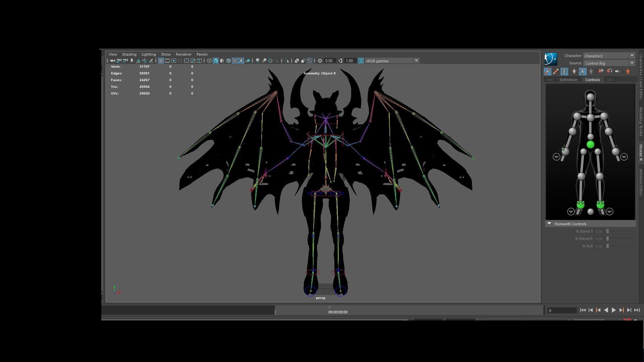Image resolution: width=644 pixels, height=362 pixels.
Task: Click the Pin Translation icon
Action: 601,71
